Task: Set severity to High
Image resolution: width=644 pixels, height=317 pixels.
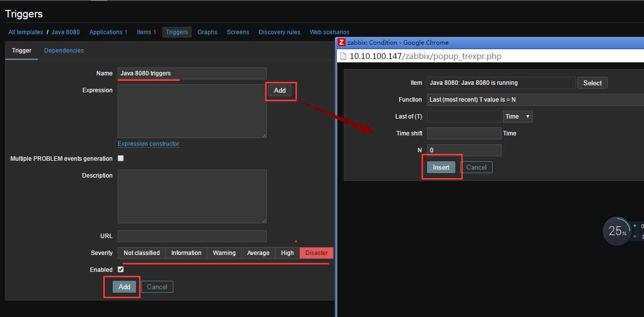Action: (x=287, y=253)
